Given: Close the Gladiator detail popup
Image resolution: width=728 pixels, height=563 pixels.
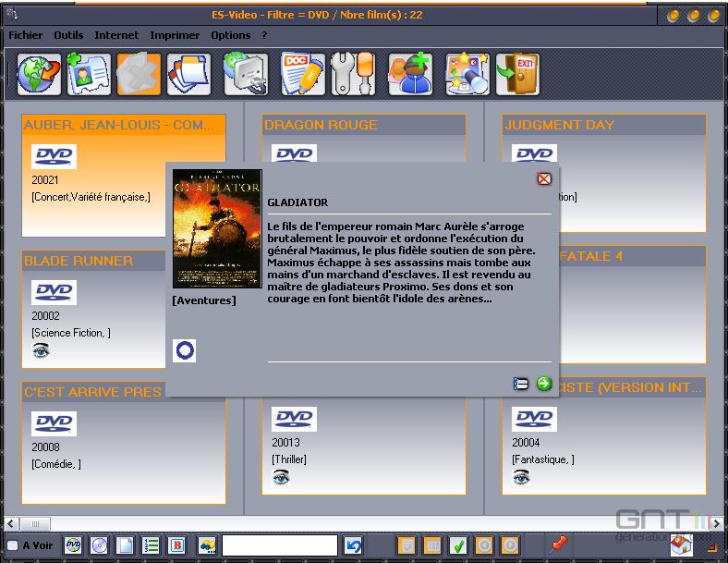Looking at the screenshot, I should [544, 178].
